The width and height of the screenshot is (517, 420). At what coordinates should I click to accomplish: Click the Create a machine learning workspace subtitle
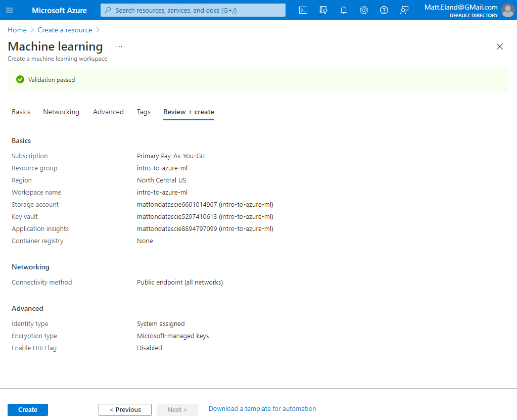(58, 59)
